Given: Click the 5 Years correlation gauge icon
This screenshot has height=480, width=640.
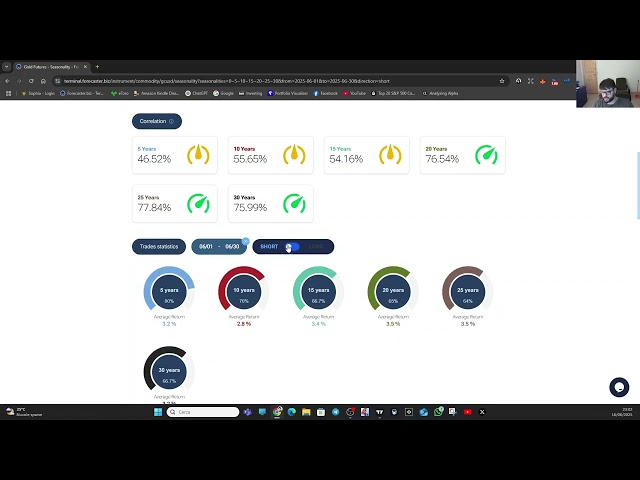Looking at the screenshot, I should tap(198, 155).
